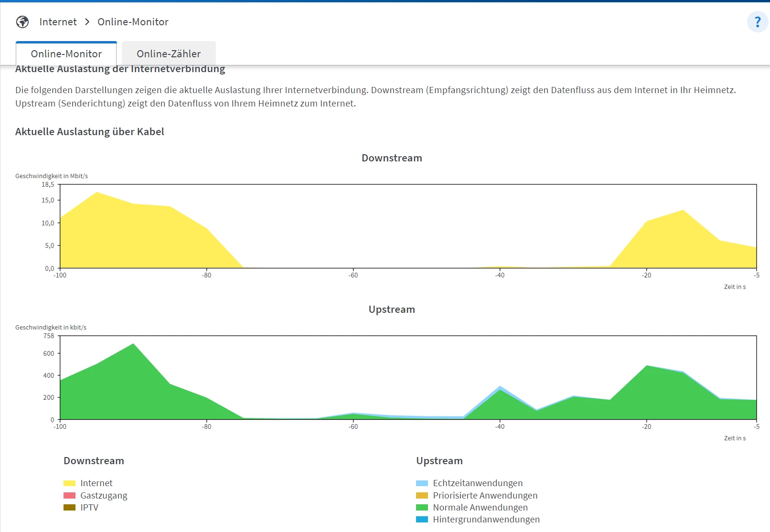
Task: Click the breadcrumb chevron after Internet
Action: click(x=87, y=22)
